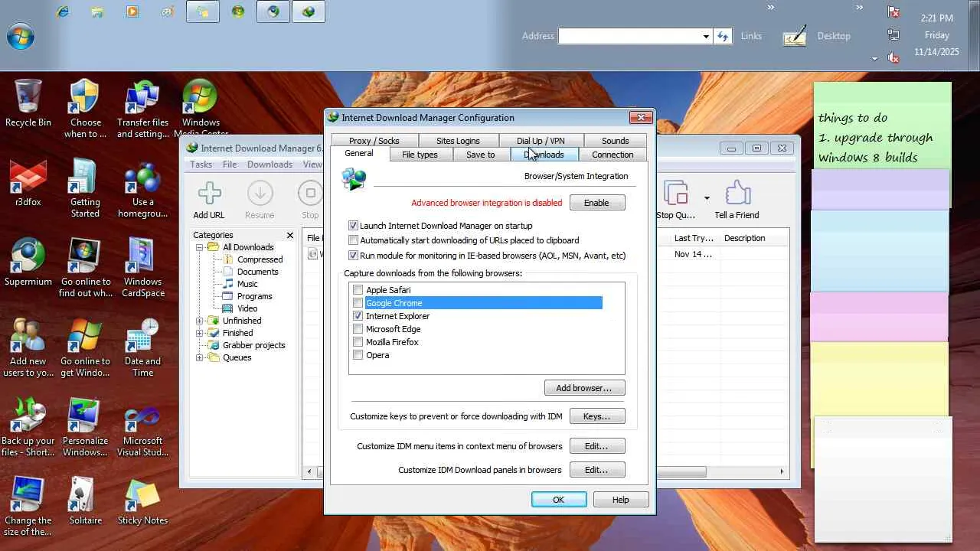Enable automatically downloading URLs placed to clipboard
Image resolution: width=980 pixels, height=551 pixels.
click(353, 240)
